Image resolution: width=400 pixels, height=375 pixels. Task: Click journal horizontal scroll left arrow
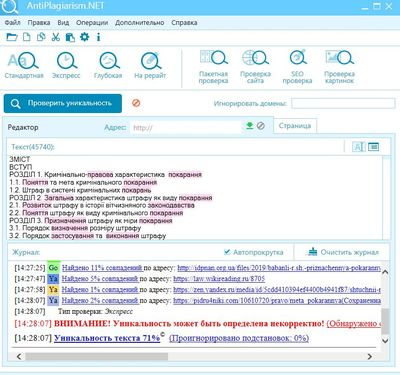point(19,356)
